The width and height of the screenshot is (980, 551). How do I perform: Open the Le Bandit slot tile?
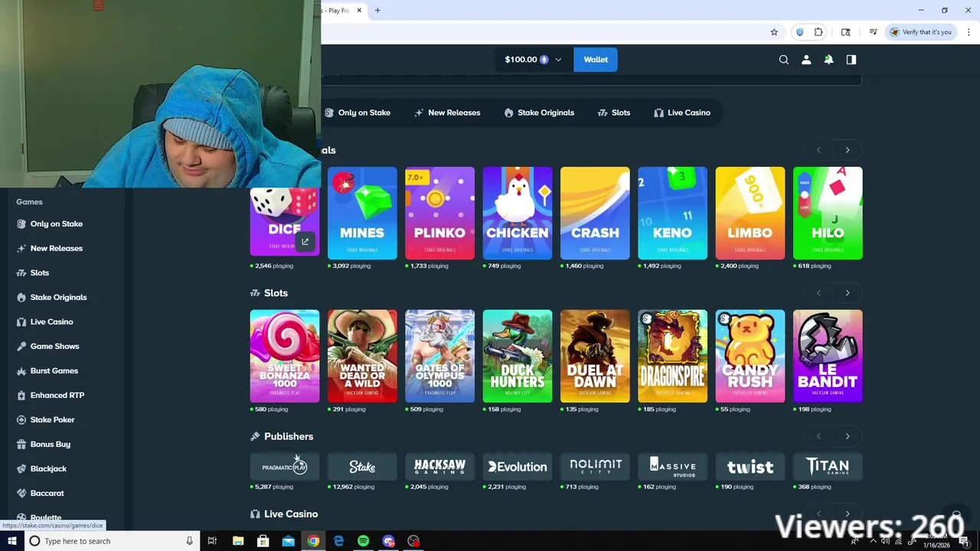(x=828, y=356)
